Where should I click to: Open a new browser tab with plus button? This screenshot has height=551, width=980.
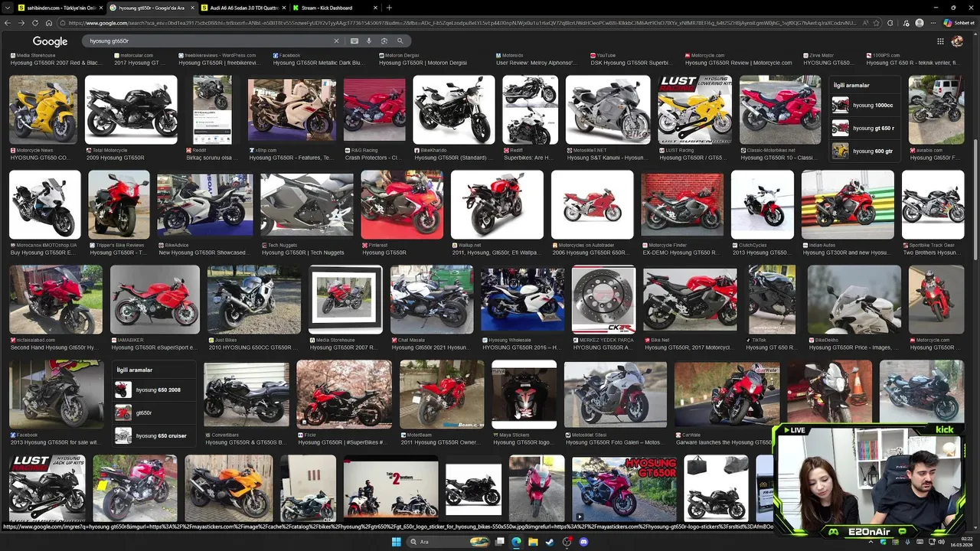pos(389,8)
